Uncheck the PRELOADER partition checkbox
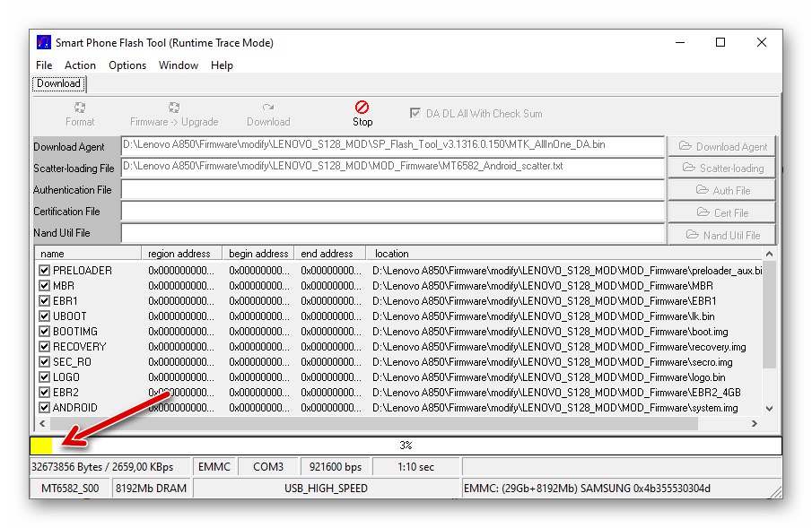 pyautogui.click(x=44, y=270)
